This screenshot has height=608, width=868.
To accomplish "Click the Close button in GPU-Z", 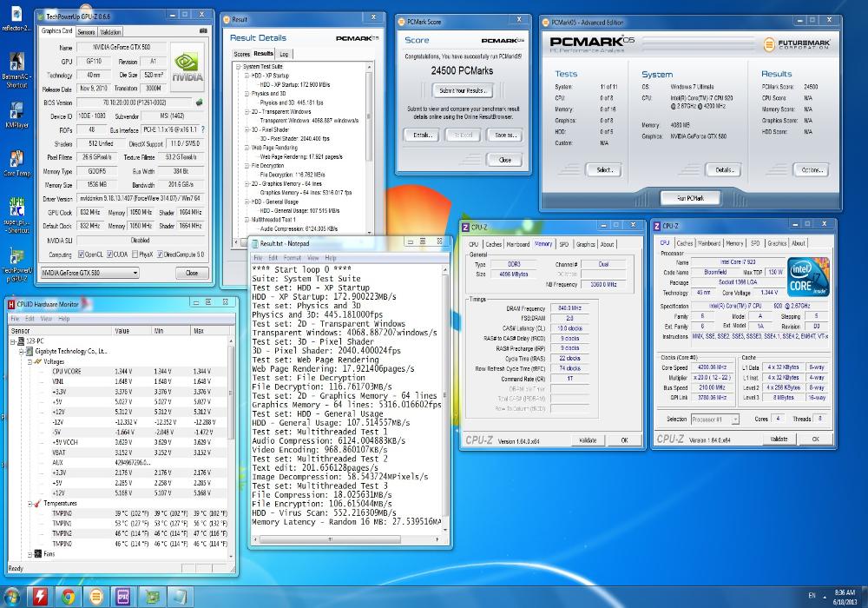I will (192, 273).
